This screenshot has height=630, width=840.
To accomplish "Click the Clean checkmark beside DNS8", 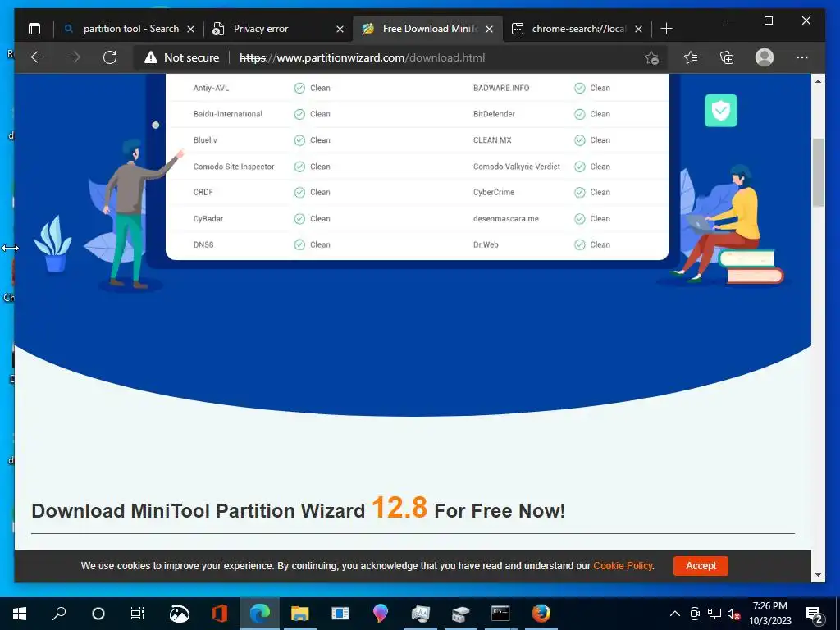I will (299, 244).
